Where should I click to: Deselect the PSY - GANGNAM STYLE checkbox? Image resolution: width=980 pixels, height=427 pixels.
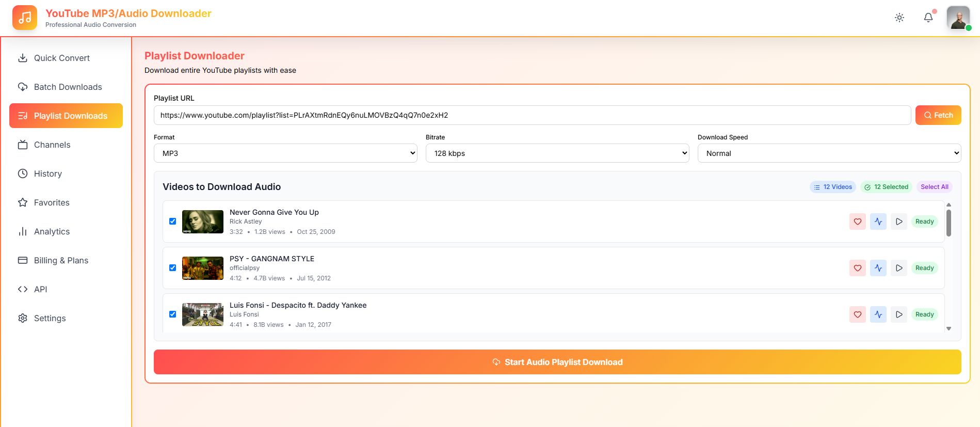[173, 268]
